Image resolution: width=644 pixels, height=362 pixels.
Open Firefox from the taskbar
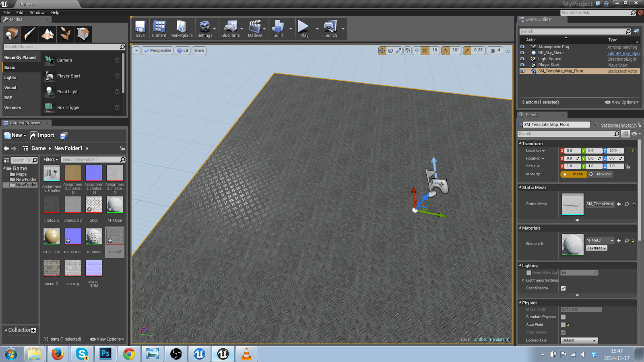click(58, 354)
